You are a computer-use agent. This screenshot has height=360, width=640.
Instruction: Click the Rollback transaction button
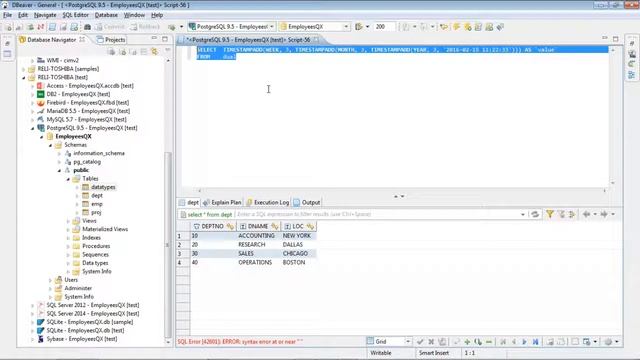145,27
